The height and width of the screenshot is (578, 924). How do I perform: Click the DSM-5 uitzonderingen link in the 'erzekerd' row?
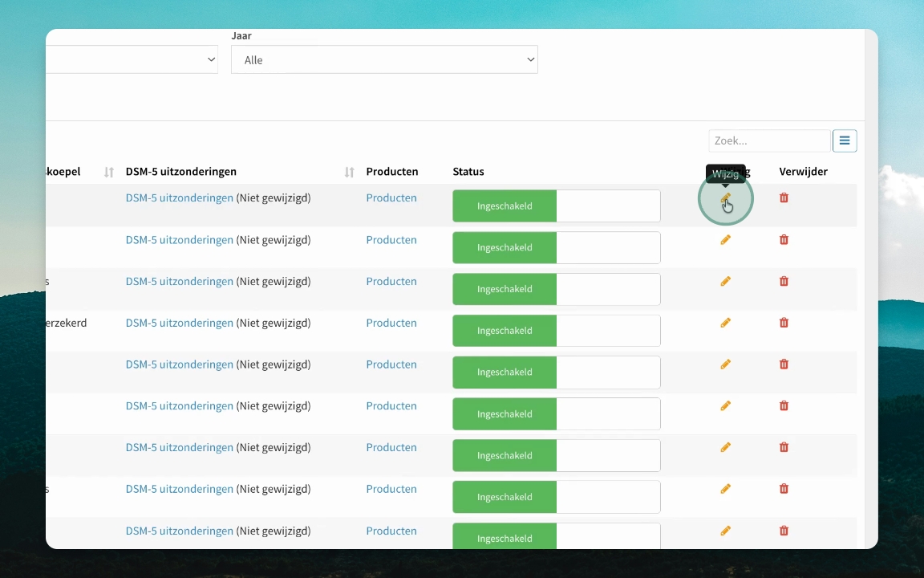(179, 324)
